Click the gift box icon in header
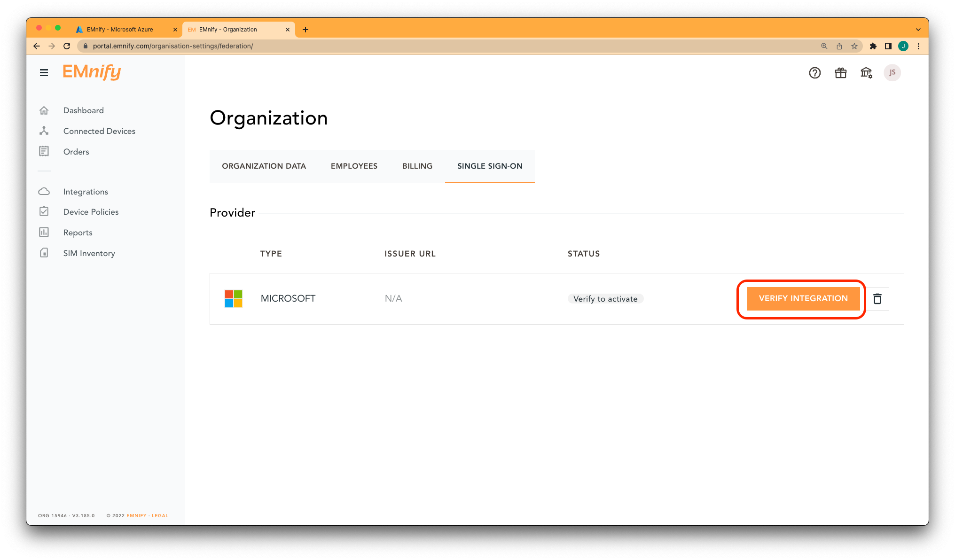 pyautogui.click(x=840, y=72)
